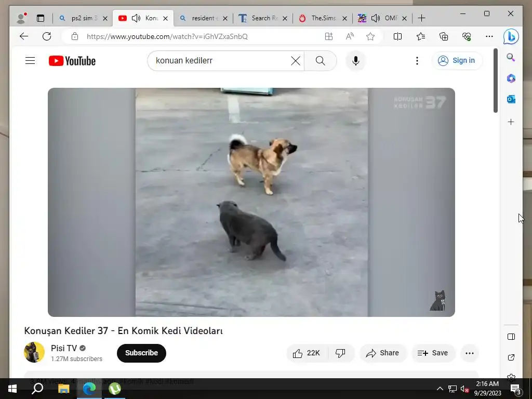This screenshot has height=399, width=532.
Task: Submit search with magnifier button
Action: [320, 61]
